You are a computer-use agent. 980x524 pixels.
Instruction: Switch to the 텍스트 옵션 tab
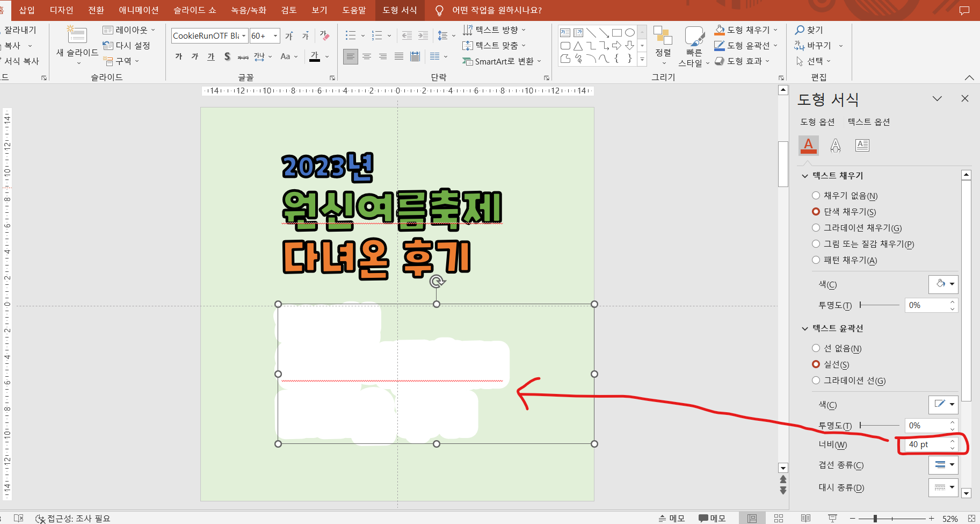click(868, 122)
